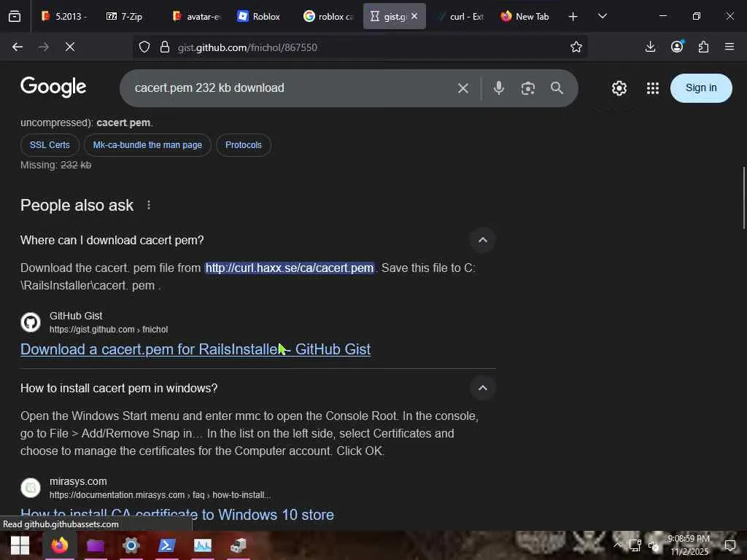The height and width of the screenshot is (560, 747).
Task: Bookmark this page with the star icon
Action: [x=576, y=47]
